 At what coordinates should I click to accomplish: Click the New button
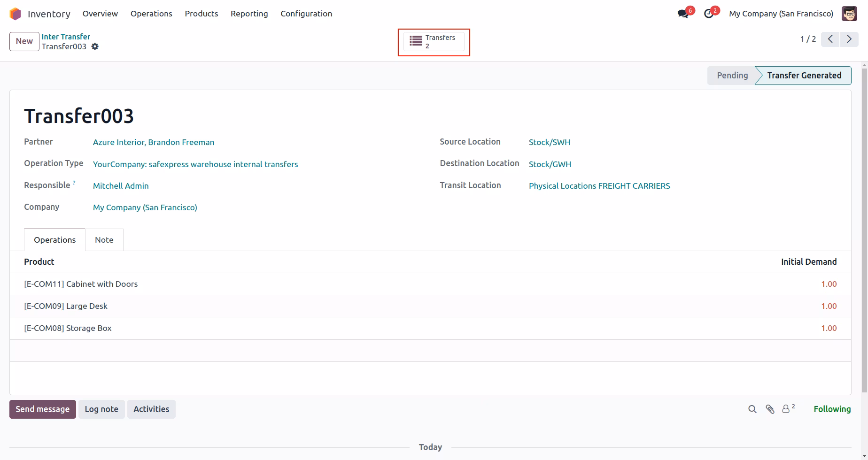24,41
